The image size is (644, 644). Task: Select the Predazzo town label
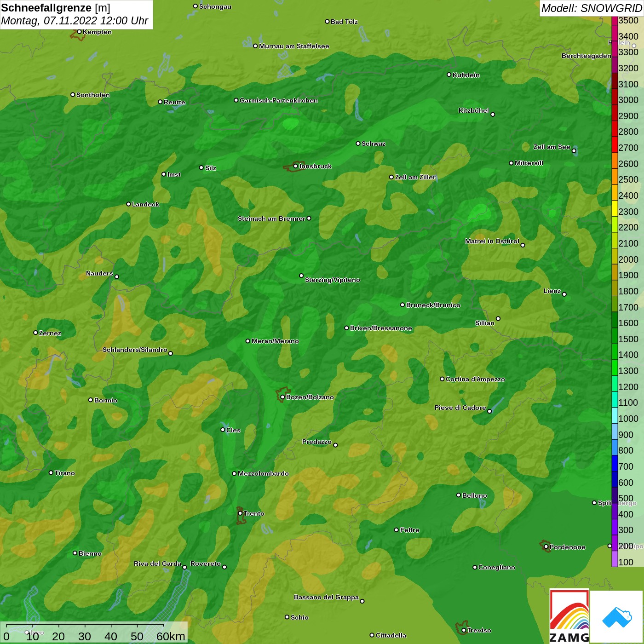316,442
